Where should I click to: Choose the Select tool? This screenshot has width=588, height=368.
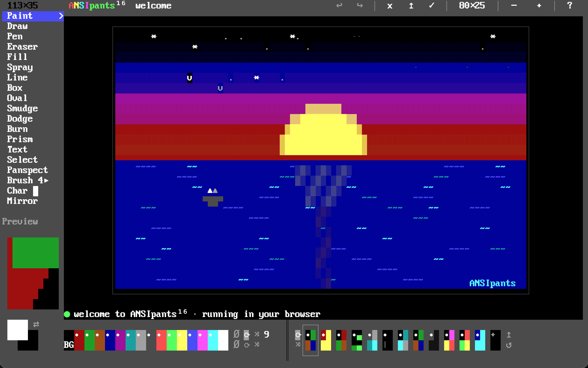pyautogui.click(x=22, y=160)
